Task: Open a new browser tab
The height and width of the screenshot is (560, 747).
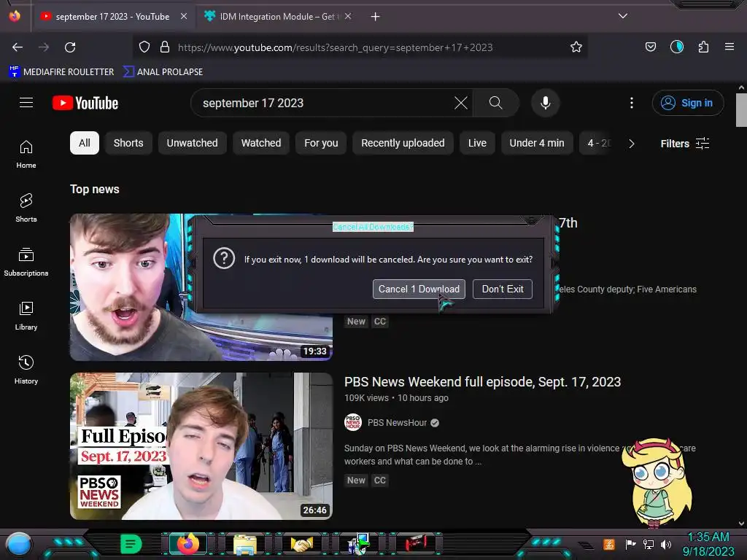Action: [x=376, y=17]
